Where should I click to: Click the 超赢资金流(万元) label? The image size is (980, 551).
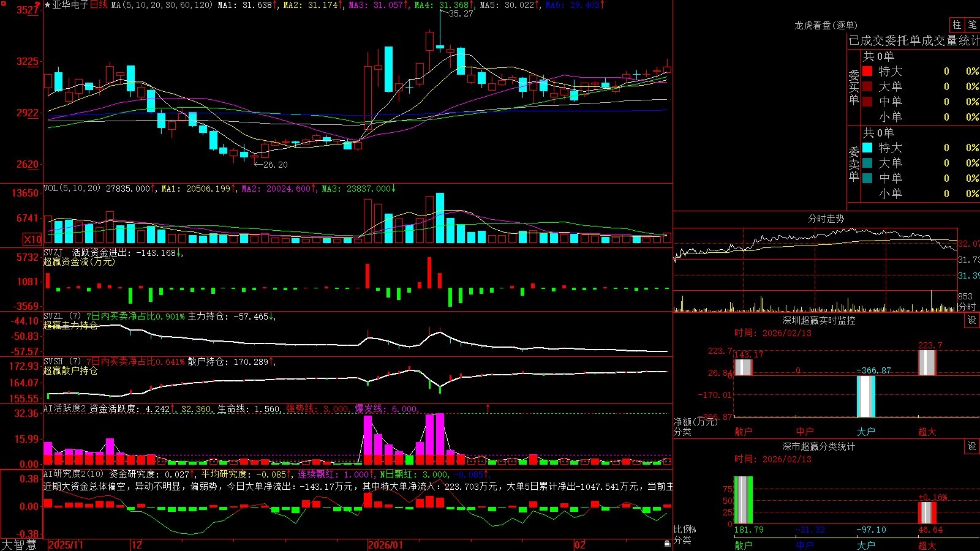(x=79, y=261)
